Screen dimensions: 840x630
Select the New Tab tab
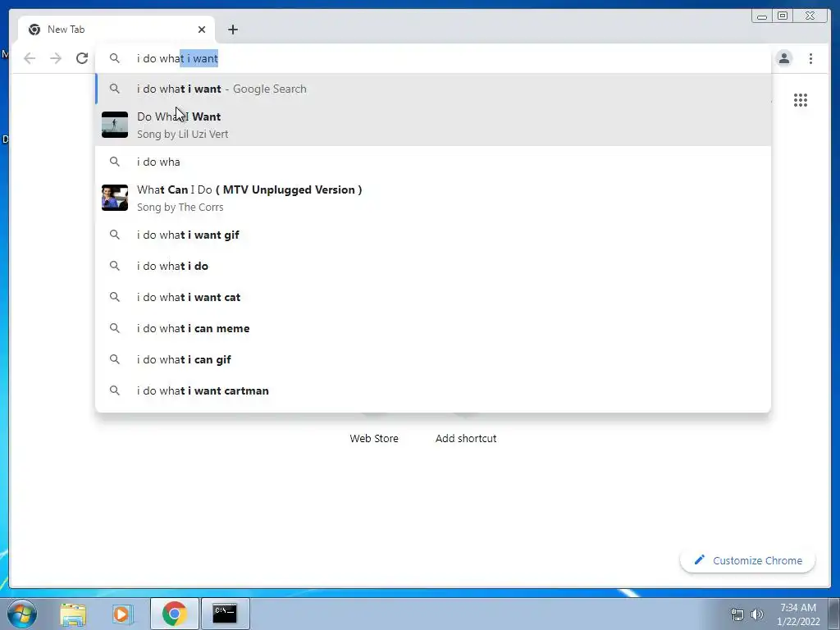pyautogui.click(x=116, y=30)
